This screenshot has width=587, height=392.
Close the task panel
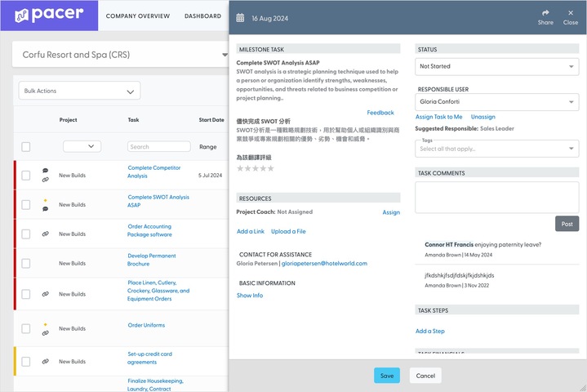click(570, 17)
